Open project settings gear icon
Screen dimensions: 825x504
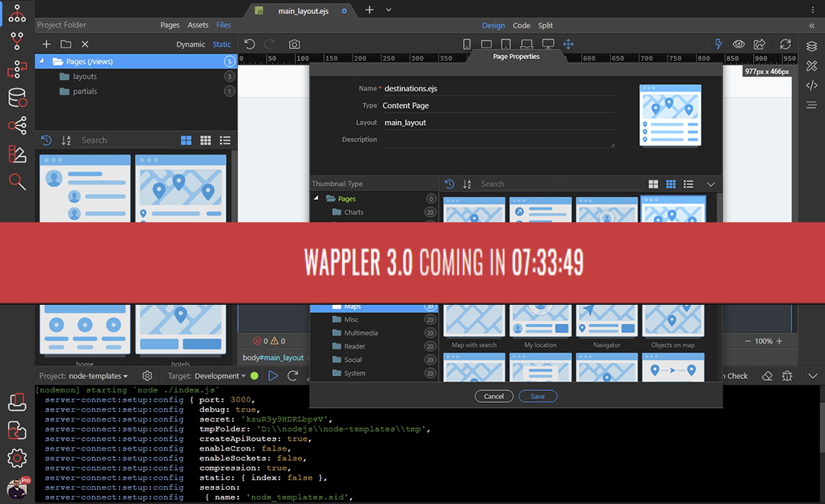point(147,375)
